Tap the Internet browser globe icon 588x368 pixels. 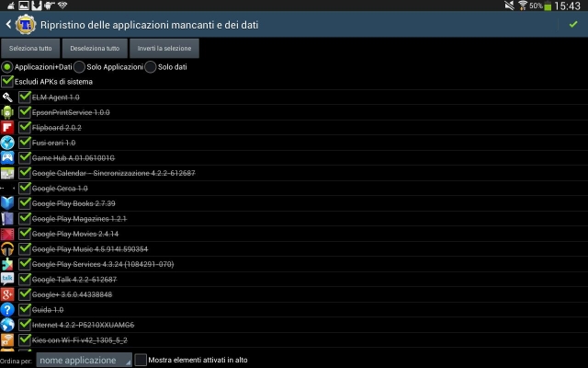7,325
